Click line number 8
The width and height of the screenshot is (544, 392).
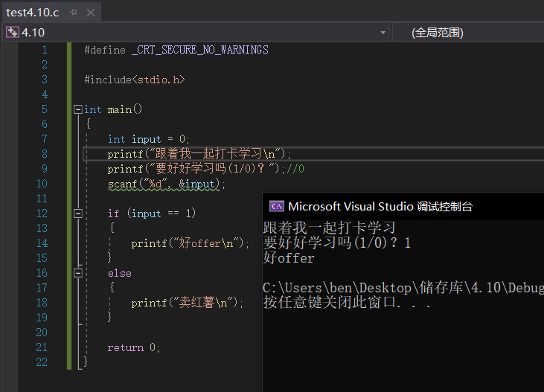45,154
